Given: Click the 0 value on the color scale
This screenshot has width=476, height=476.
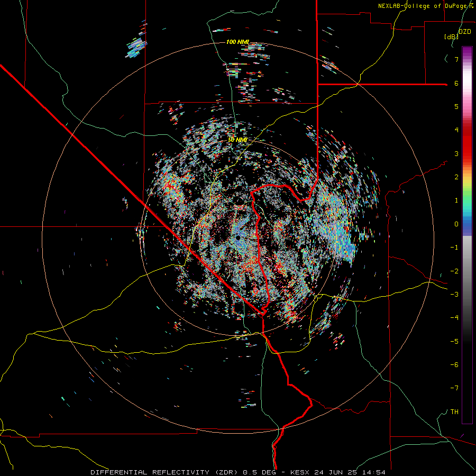Looking at the screenshot, I should 456,224.
